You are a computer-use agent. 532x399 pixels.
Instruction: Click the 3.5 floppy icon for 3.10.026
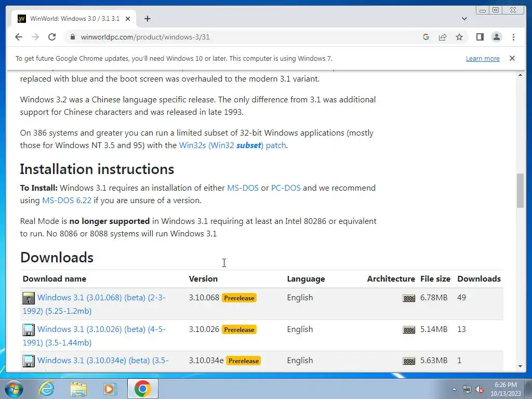[29, 330]
